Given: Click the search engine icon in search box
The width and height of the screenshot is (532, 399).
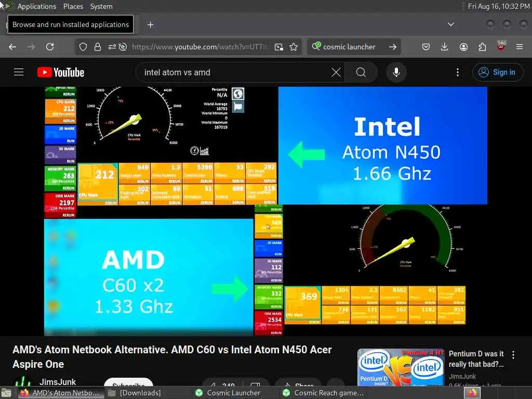Looking at the screenshot, I should (x=316, y=46).
